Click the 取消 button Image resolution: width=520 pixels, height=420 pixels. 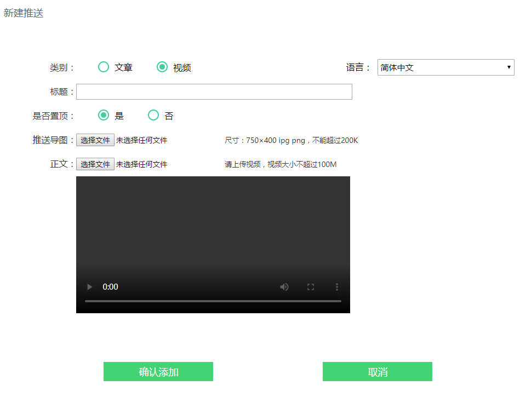click(x=378, y=372)
